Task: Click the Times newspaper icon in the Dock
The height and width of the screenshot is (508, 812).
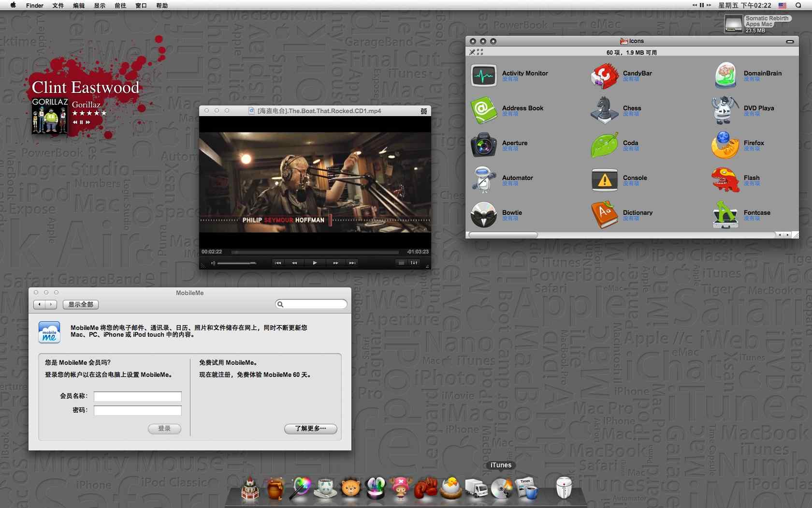Action: point(526,488)
